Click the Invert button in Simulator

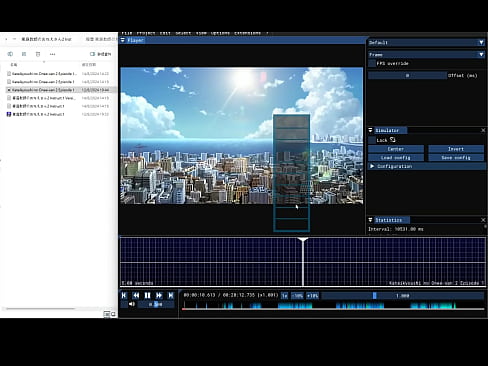tap(456, 149)
